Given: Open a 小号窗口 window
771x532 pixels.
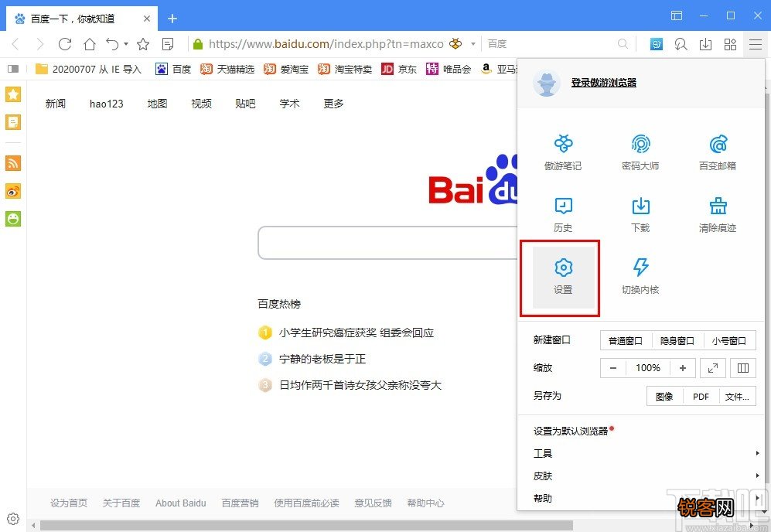Looking at the screenshot, I should (729, 340).
